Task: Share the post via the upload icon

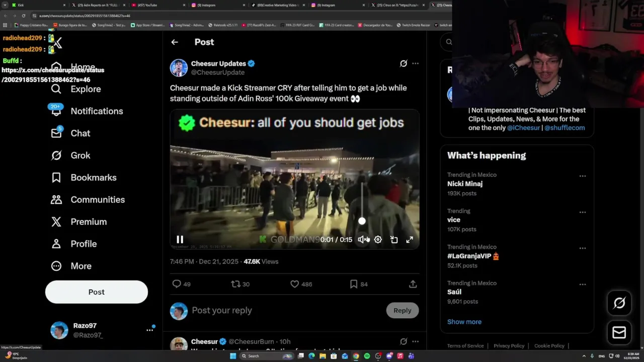Action: coord(413,284)
